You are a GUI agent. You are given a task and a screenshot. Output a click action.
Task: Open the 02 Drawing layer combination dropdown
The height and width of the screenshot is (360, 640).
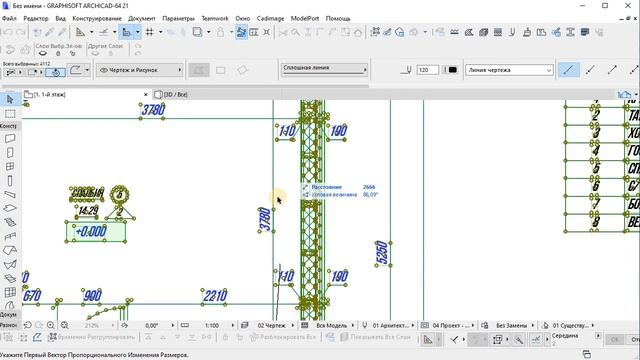click(x=272, y=325)
